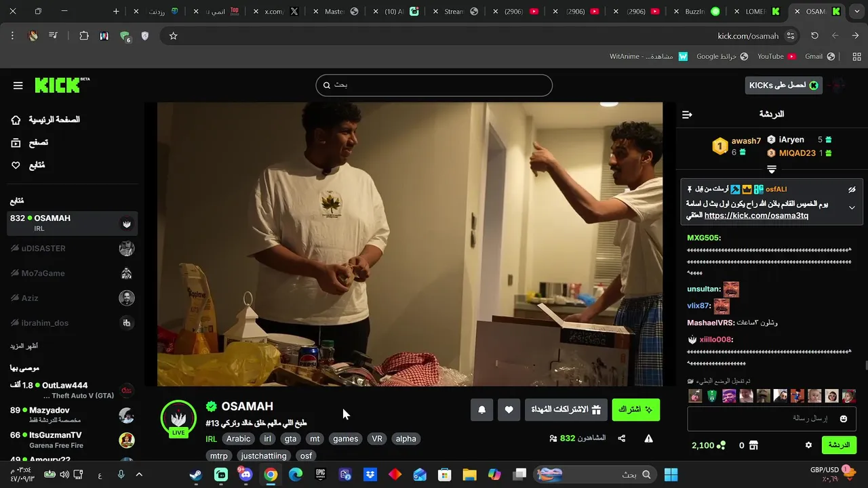The height and width of the screenshot is (488, 868).
Task: Click the gta tag
Action: [x=290, y=439]
